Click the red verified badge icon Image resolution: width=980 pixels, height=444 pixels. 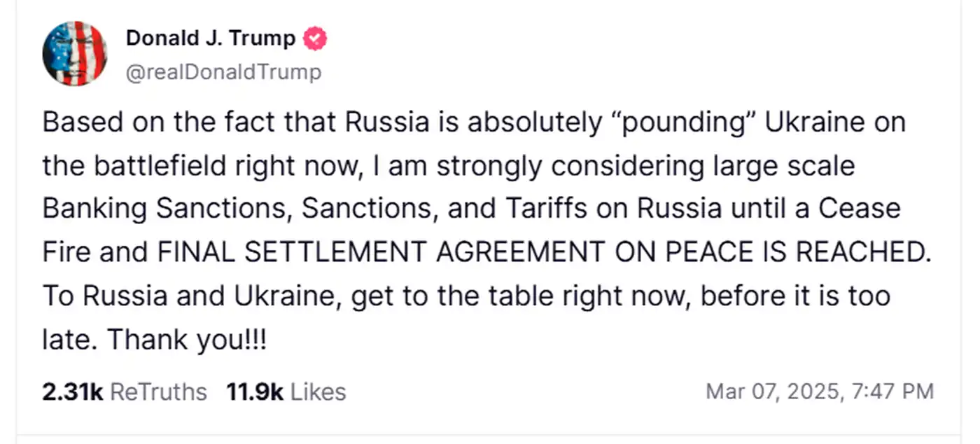(315, 39)
